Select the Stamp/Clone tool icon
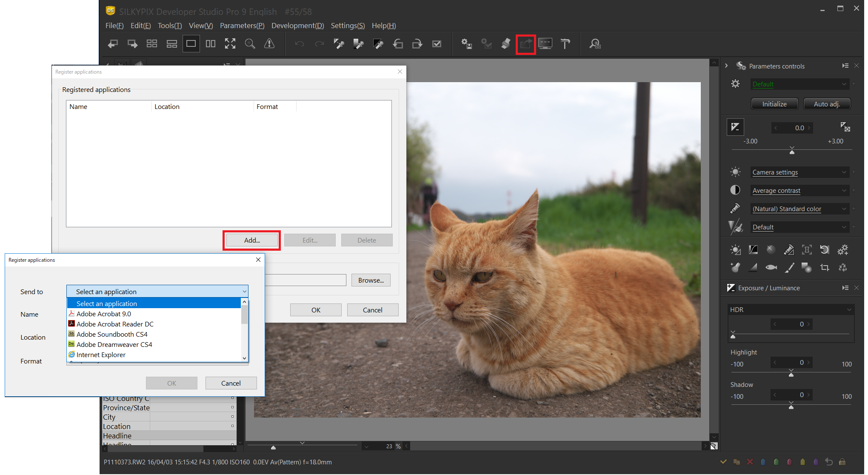868x475 pixels. 788,252
